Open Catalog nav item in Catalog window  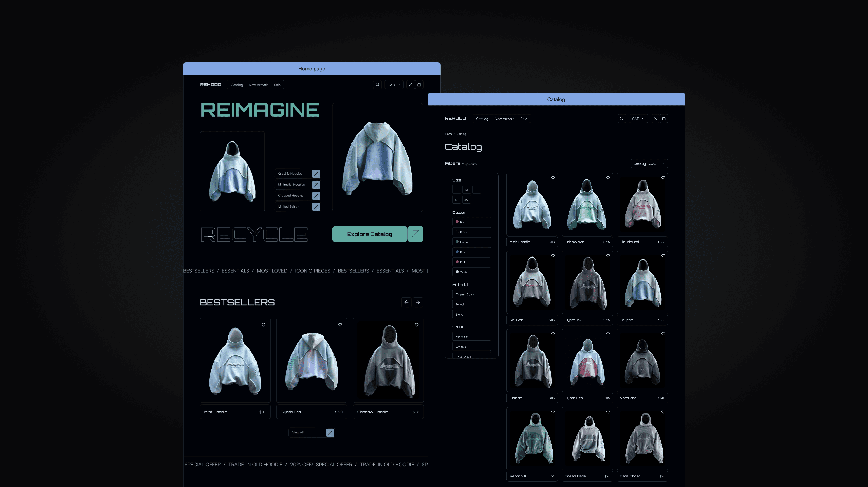482,119
